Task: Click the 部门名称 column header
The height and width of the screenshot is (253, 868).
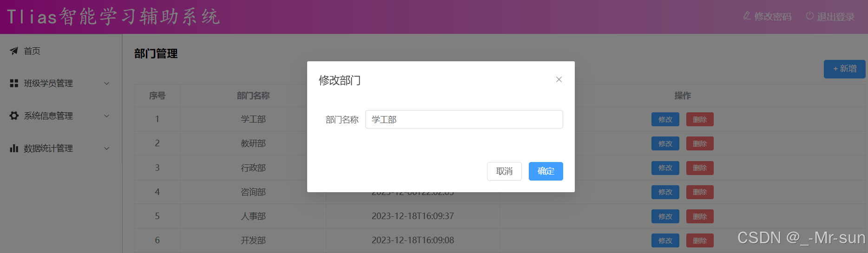Action: 253,96
